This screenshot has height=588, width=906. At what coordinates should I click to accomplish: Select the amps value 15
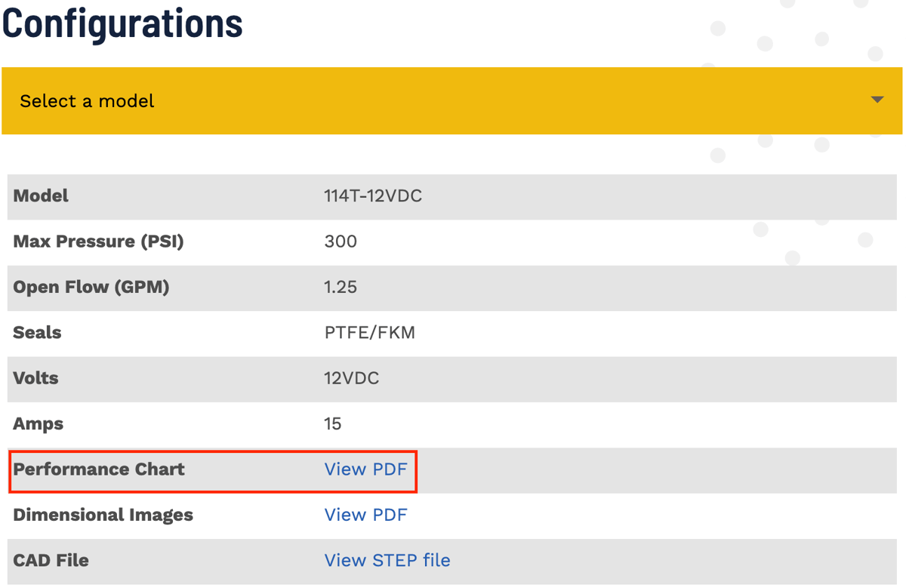coord(333,423)
